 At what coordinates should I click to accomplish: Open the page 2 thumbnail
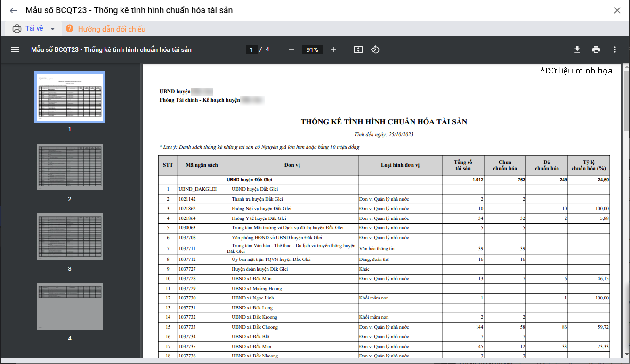click(70, 167)
